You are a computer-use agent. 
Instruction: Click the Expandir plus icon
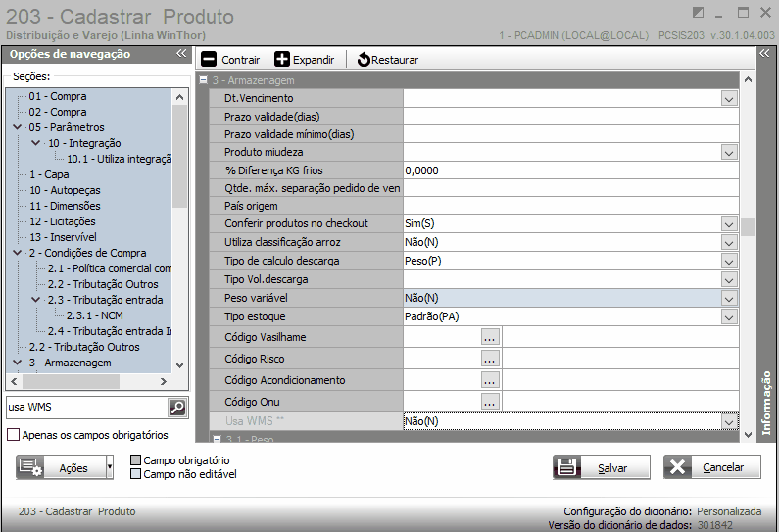tap(281, 60)
